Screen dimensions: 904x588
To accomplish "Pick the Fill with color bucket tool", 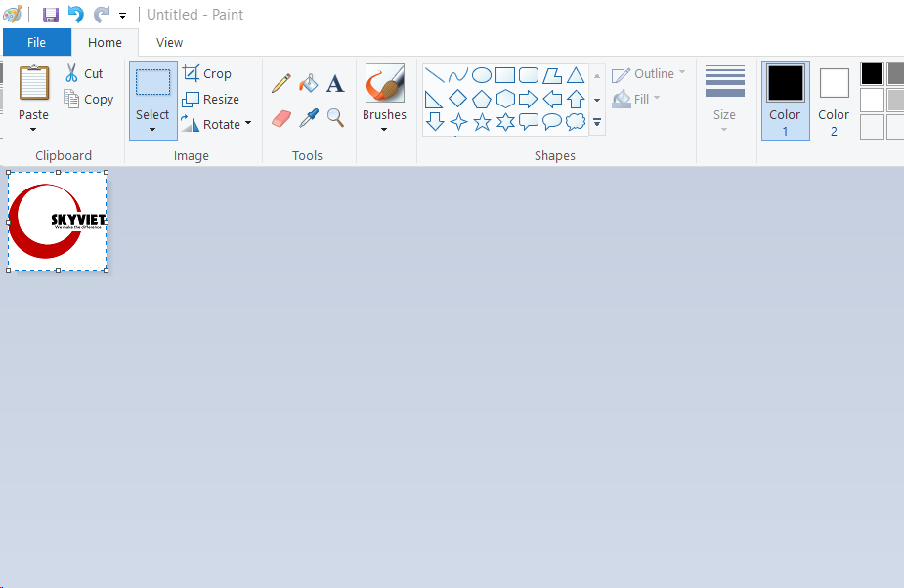I will [309, 83].
